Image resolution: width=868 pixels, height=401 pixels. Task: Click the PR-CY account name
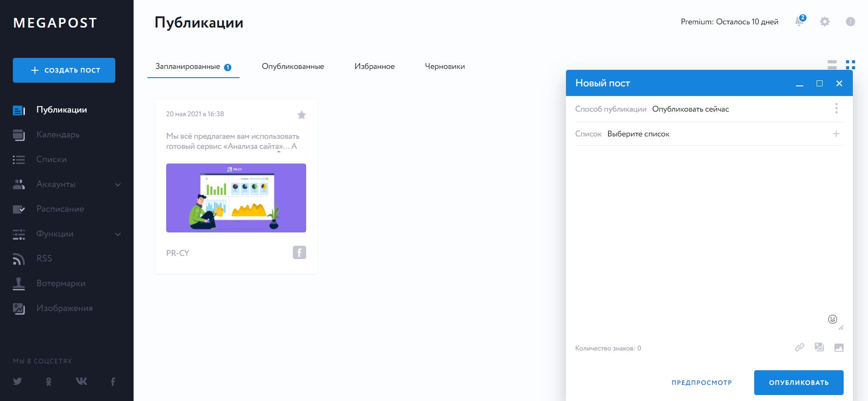(178, 253)
